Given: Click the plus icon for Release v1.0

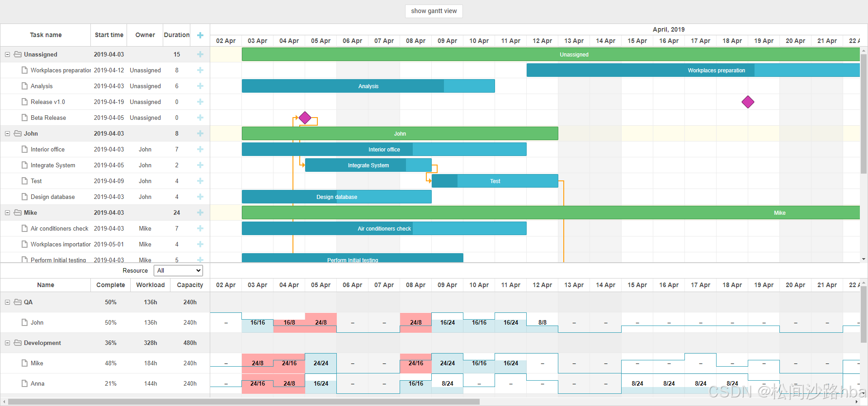Looking at the screenshot, I should [x=200, y=102].
